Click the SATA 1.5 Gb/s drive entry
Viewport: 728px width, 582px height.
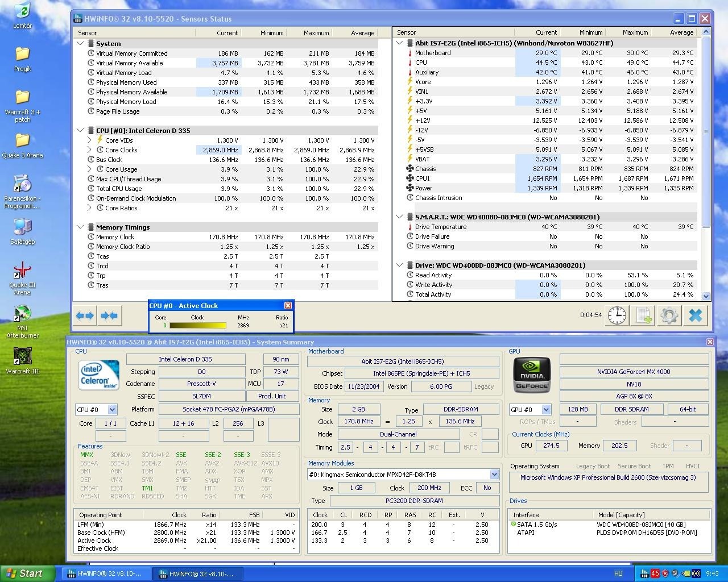[x=610, y=525]
